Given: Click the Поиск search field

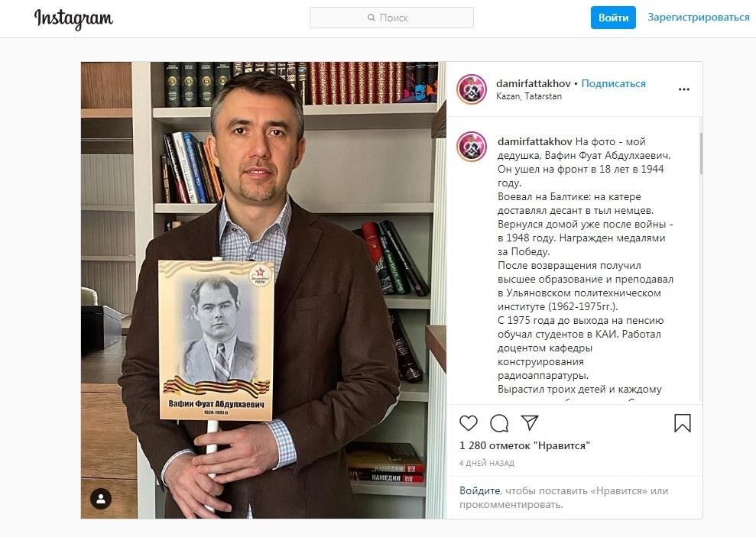Looking at the screenshot, I should pyautogui.click(x=391, y=18).
